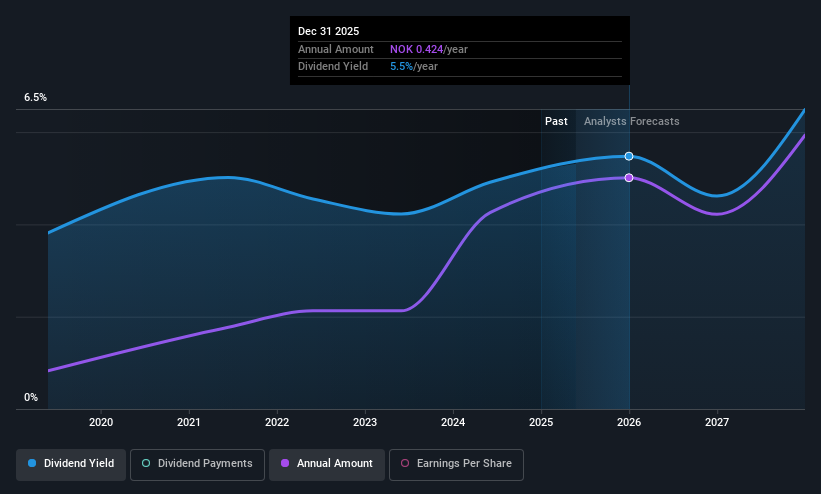
Task: Click the teal Dividend Payments legend circle
Action: tap(146, 463)
